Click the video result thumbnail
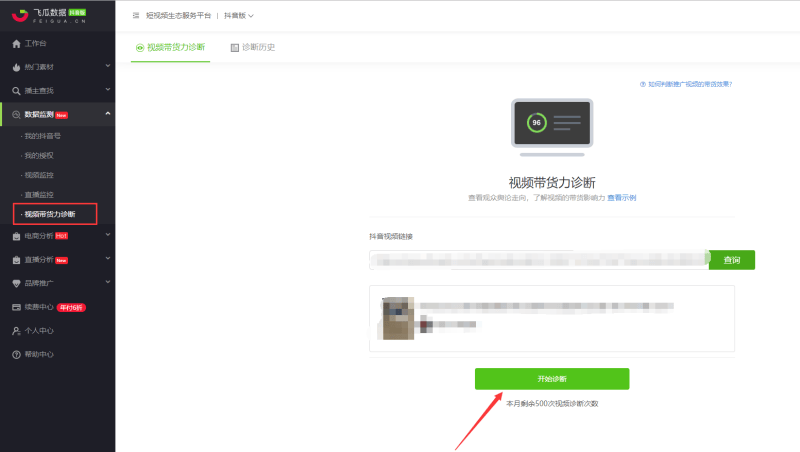This screenshot has height=452, width=800. pyautogui.click(x=398, y=318)
